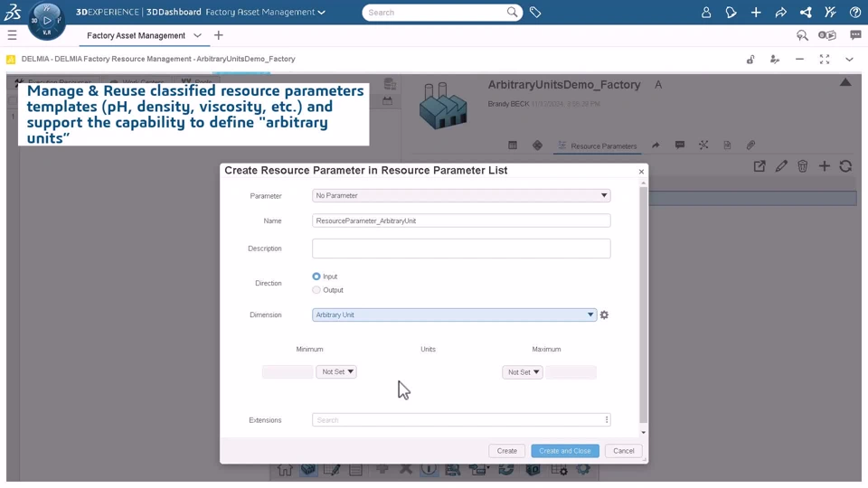Image resolution: width=868 pixels, height=488 pixels.
Task: Click the Maximum value field
Action: click(x=571, y=372)
